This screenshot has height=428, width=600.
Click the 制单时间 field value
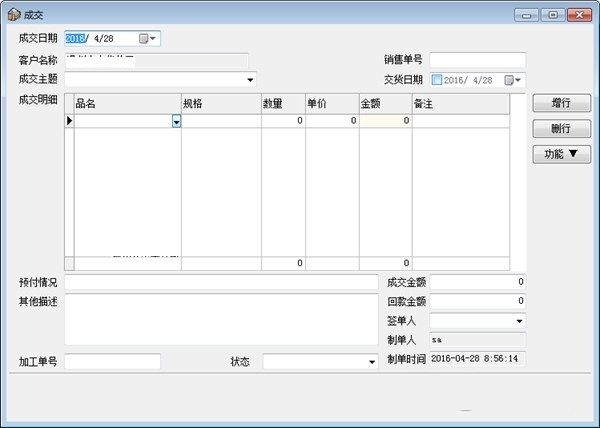pyautogui.click(x=478, y=359)
